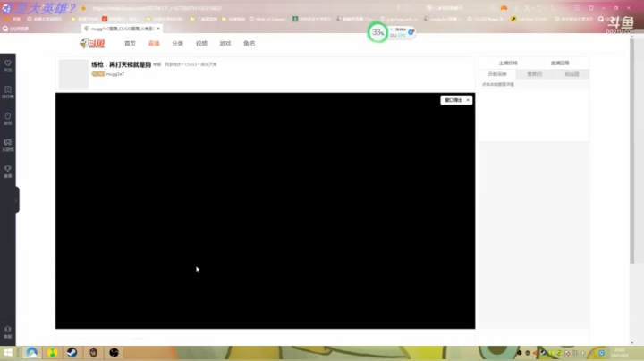Open 视频 in Douyu navigation
Viewport: 644px width, 361px height.
pyautogui.click(x=201, y=44)
